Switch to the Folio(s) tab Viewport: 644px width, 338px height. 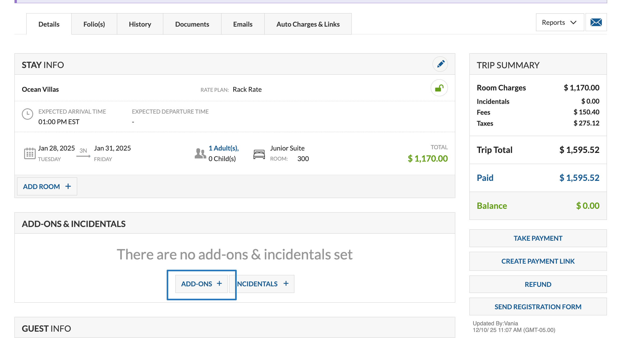tap(94, 24)
